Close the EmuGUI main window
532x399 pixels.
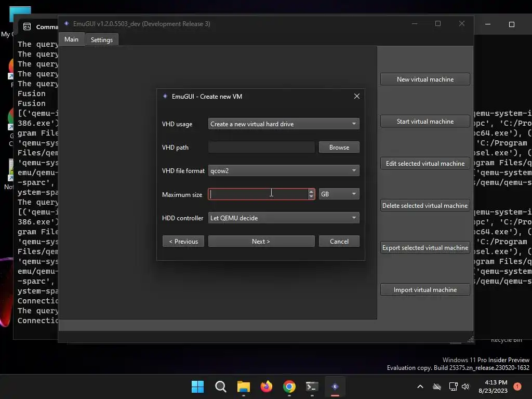coord(462,23)
